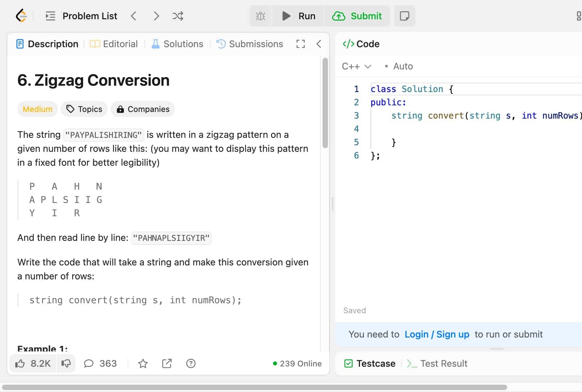Switch to the Editorial tab
The width and height of the screenshot is (582, 392).
[114, 44]
